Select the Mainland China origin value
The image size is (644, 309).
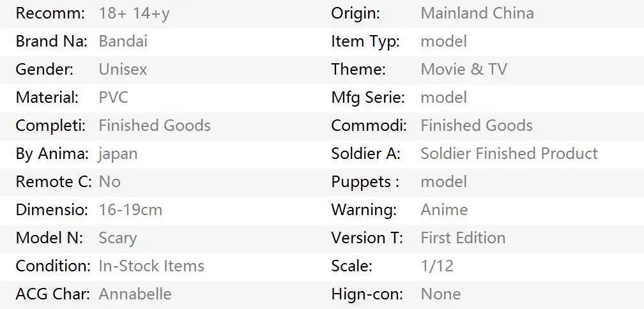point(477,13)
